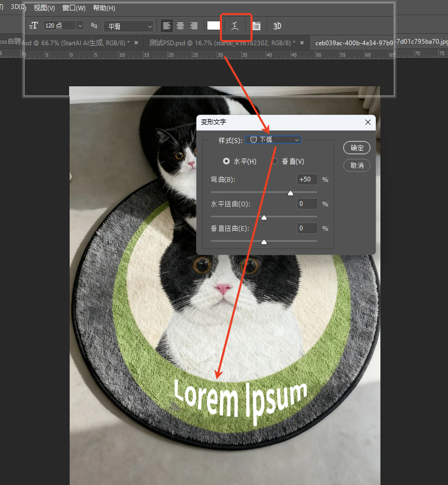Switch to the 测试PSD.psd document tab
The height and width of the screenshot is (485, 448).
tap(219, 43)
